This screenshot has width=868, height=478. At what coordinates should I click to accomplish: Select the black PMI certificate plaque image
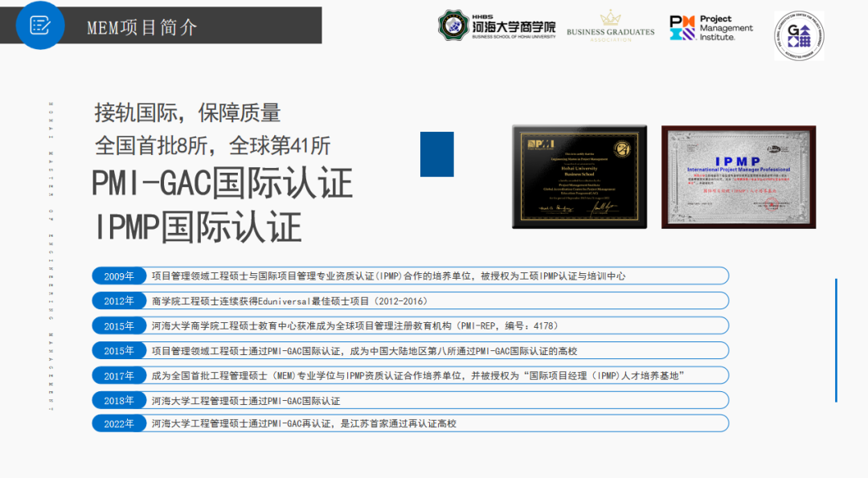579,177
